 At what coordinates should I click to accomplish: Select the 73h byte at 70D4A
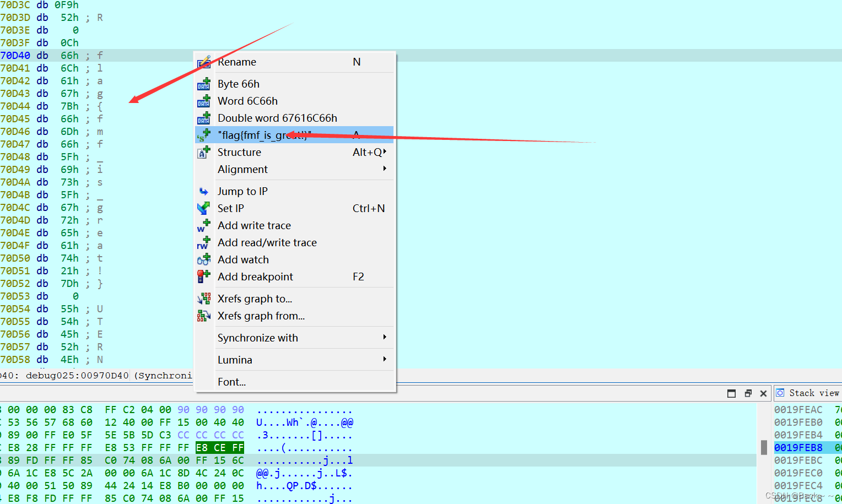coord(69,182)
